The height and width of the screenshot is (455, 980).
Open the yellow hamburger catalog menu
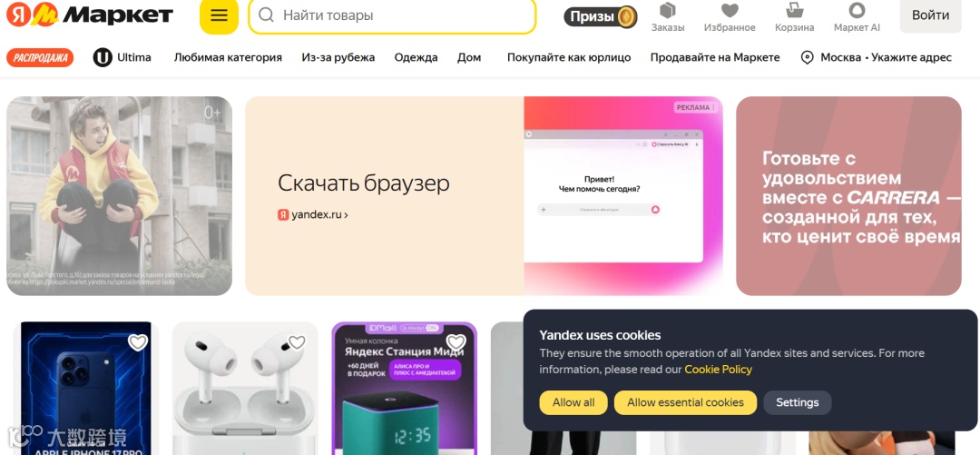click(219, 15)
